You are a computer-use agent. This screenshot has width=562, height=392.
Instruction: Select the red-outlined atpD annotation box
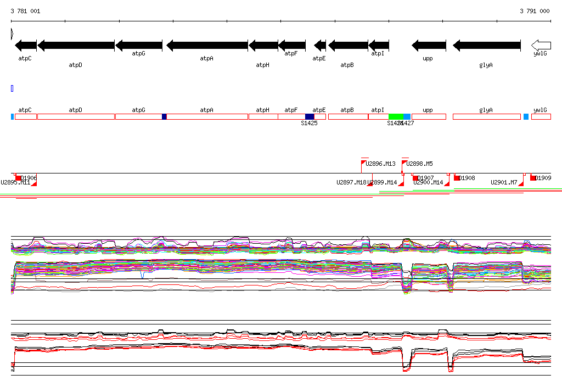click(x=76, y=116)
